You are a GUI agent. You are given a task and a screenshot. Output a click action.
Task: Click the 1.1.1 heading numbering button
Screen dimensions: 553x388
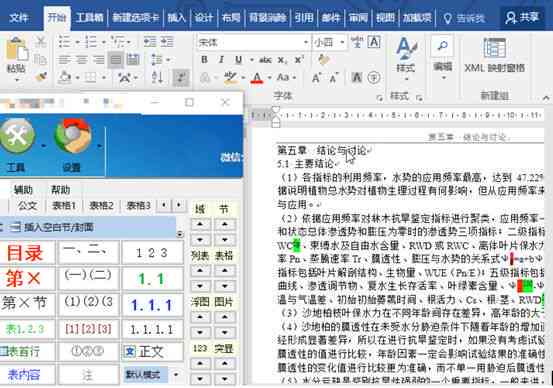click(152, 305)
